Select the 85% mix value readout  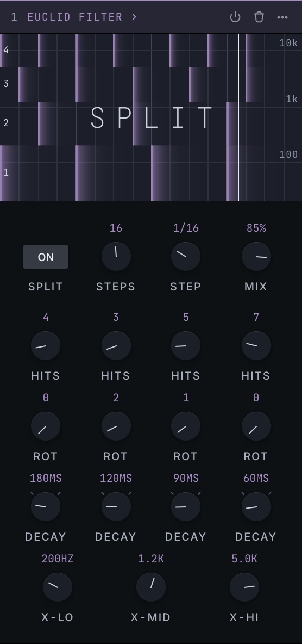(x=256, y=228)
